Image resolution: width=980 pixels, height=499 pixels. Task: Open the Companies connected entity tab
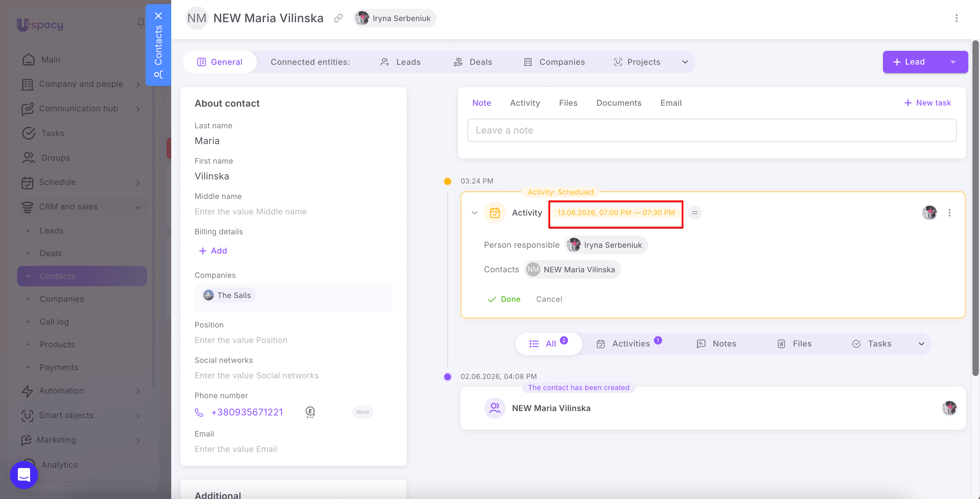(554, 62)
